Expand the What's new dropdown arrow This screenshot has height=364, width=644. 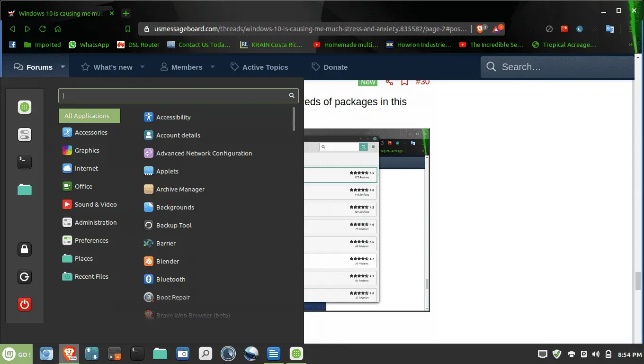click(143, 67)
